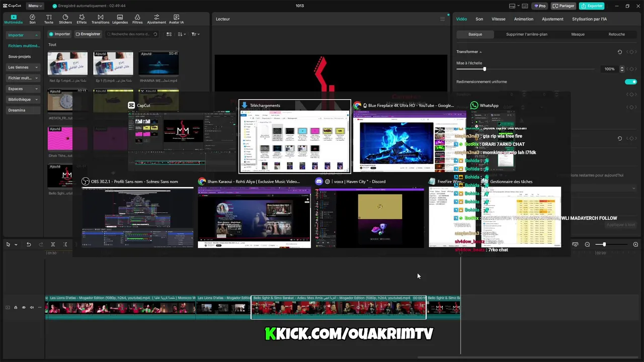The image size is (644, 362).
Task: Open the Légendes panel
Action: point(120,19)
